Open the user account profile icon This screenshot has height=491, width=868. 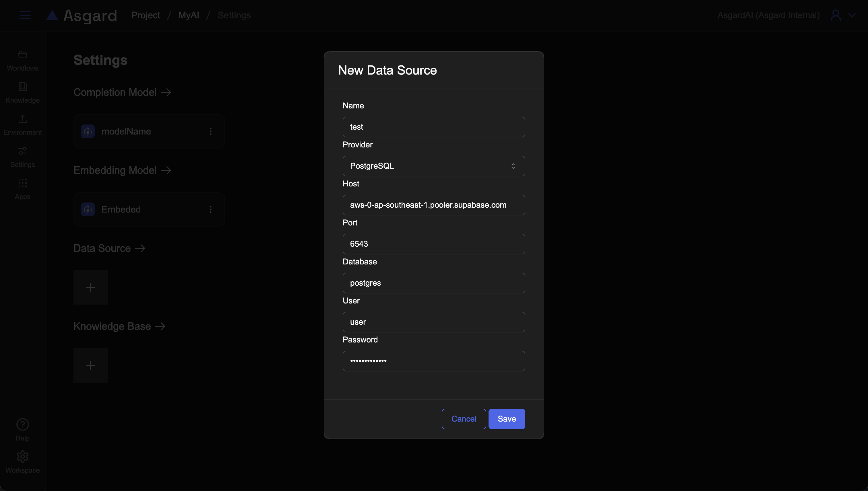836,15
